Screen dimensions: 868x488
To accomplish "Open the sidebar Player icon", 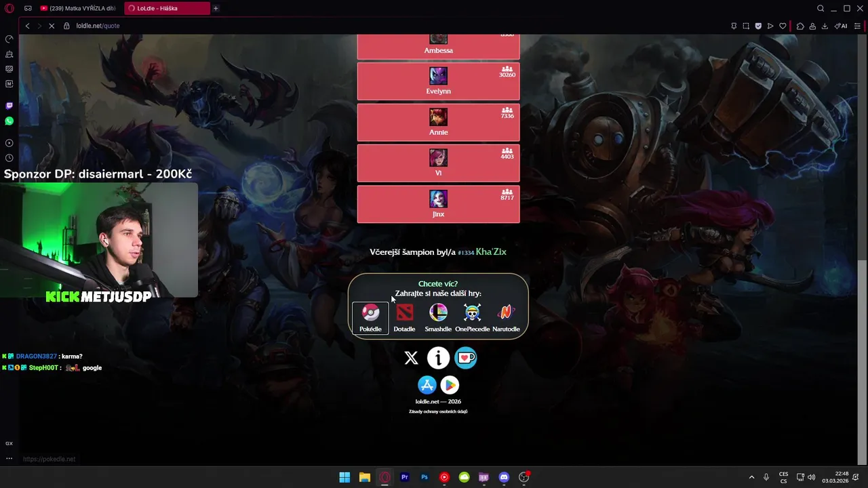I will click(x=9, y=143).
